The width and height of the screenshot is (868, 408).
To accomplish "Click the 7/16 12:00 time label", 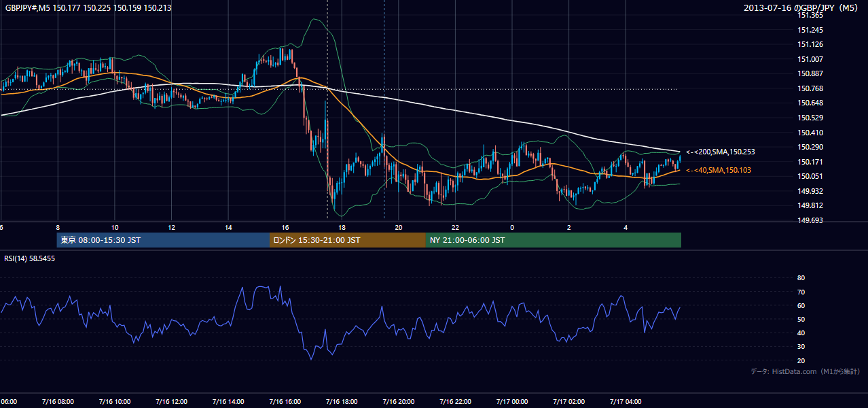I will 171,402.
